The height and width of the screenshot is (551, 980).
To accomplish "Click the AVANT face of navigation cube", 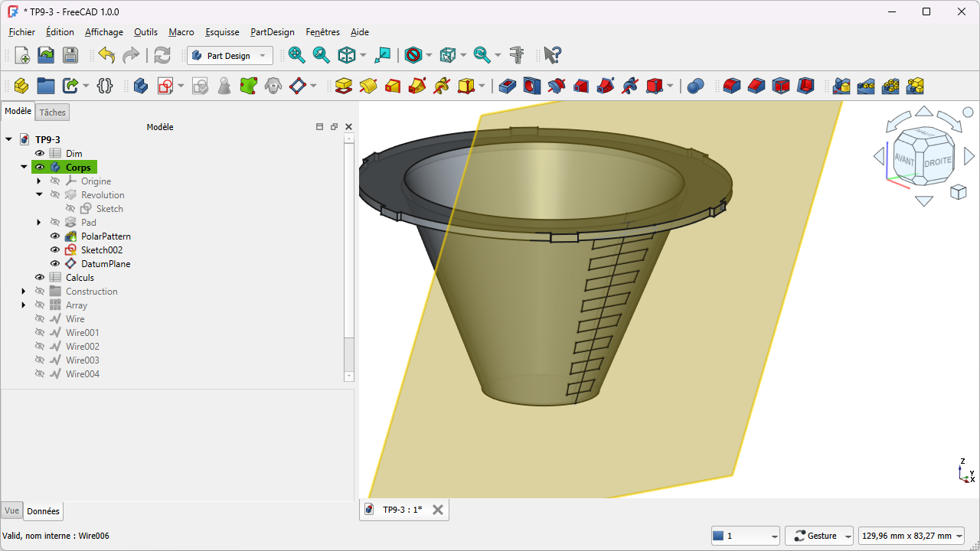I will click(x=905, y=158).
